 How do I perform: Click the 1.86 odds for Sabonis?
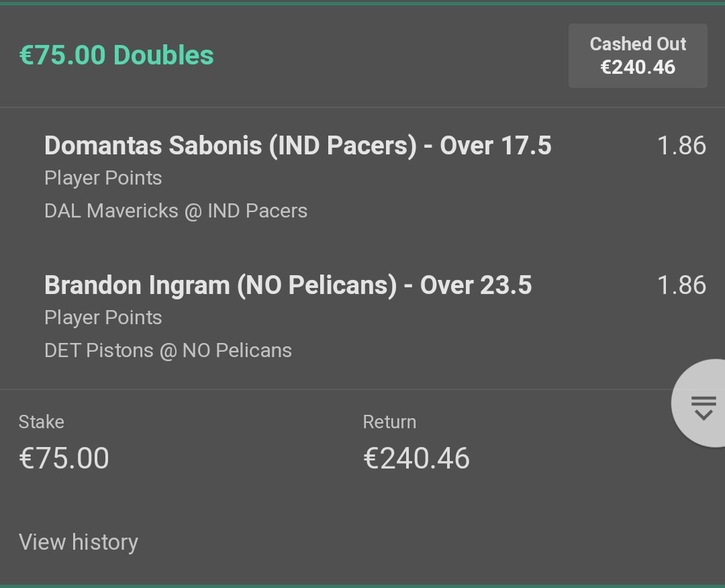(x=681, y=146)
